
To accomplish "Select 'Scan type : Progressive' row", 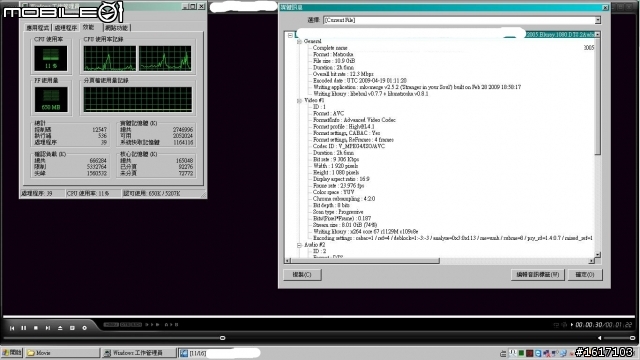I will [338, 212].
